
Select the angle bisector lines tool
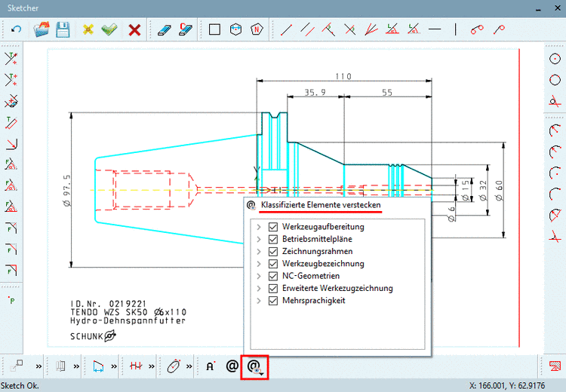[x=371, y=29]
